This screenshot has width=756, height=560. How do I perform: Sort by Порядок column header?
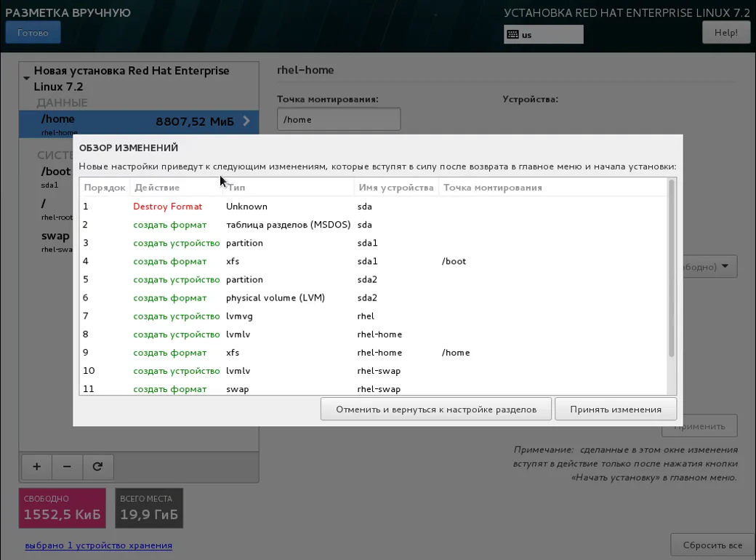[105, 187]
